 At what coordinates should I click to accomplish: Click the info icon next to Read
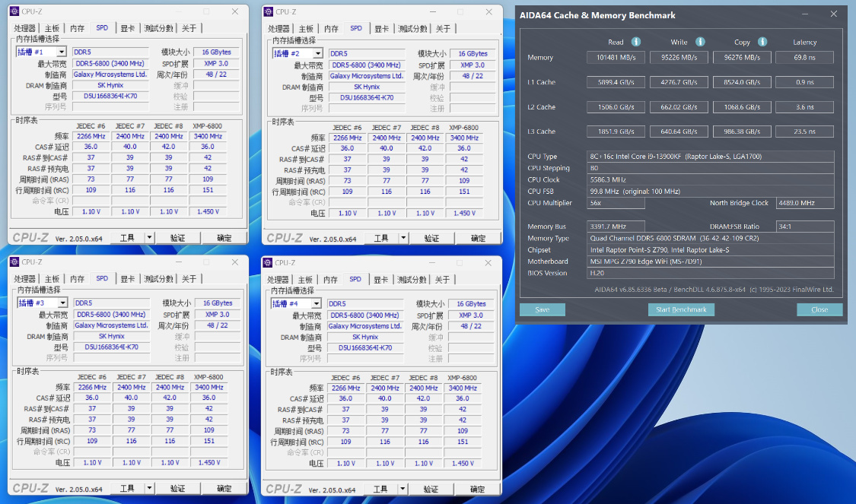point(636,42)
